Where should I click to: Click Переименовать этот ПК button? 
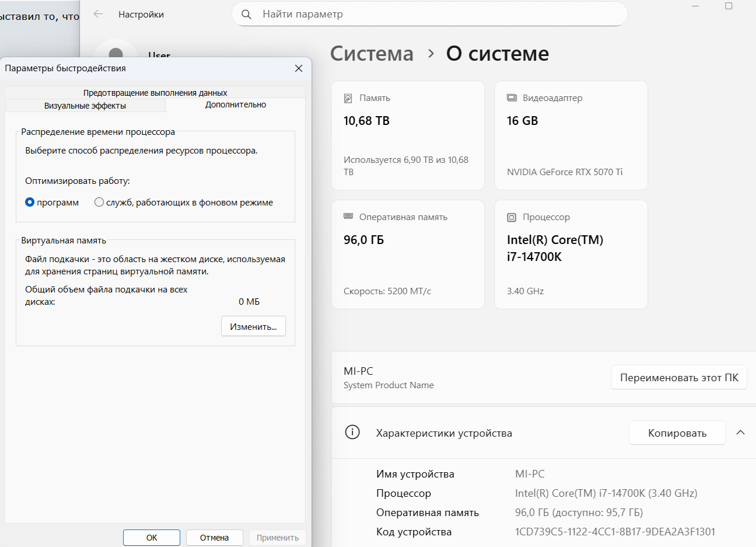pyautogui.click(x=679, y=378)
